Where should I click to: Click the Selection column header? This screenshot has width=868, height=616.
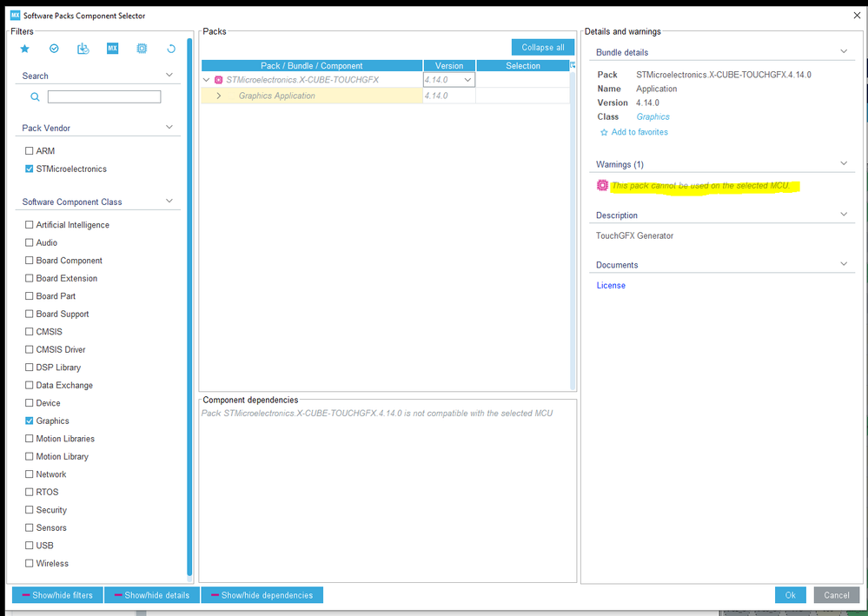522,65
